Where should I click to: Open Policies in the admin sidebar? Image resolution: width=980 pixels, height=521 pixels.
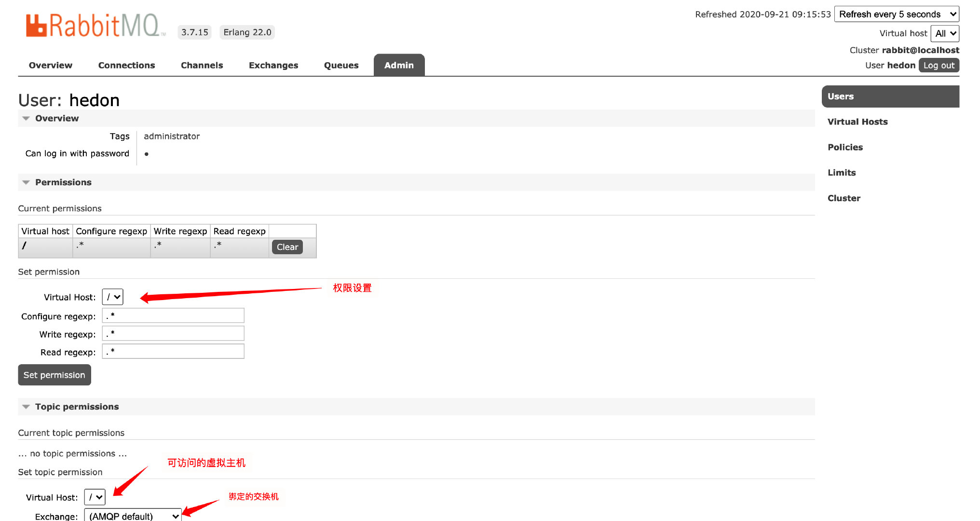click(845, 147)
